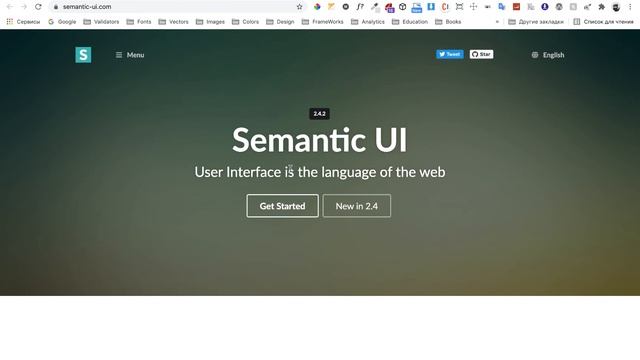Click the blue download arrow extension icon
Viewport: 640px width, 360px height.
tap(431, 7)
